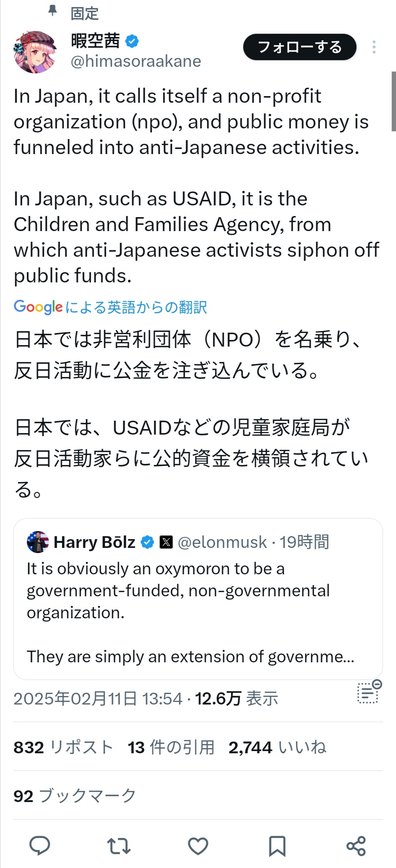This screenshot has width=396, height=868.
Task: Open the Googleによる英語からの翻訳 link
Action: (x=110, y=307)
